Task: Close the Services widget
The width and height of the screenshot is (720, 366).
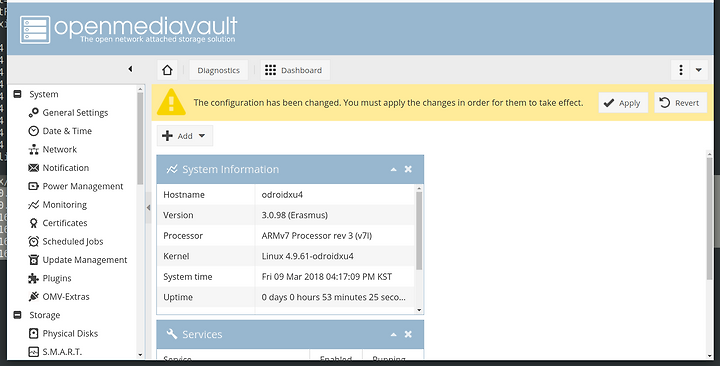Action: pos(408,334)
